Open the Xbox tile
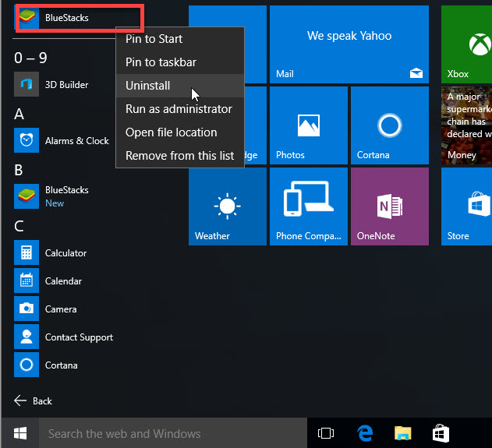The height and width of the screenshot is (448, 492). point(466,44)
